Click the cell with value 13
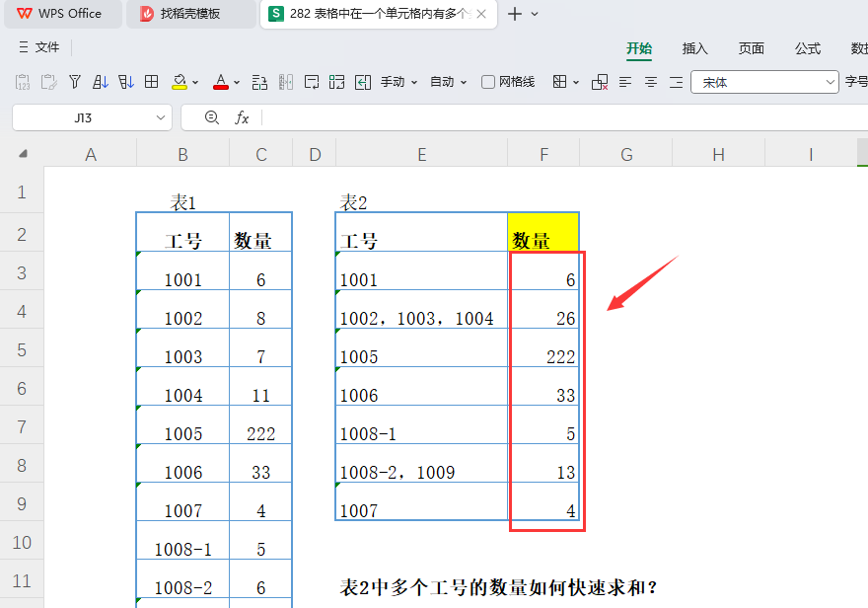 [543, 464]
